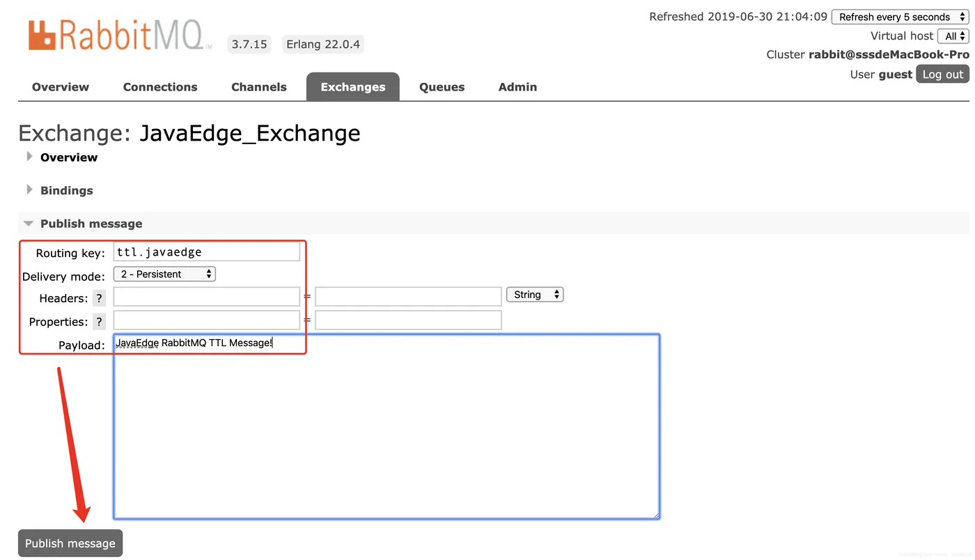Image resolution: width=975 pixels, height=560 pixels.
Task: Switch to the Channels tab
Action: click(x=259, y=87)
